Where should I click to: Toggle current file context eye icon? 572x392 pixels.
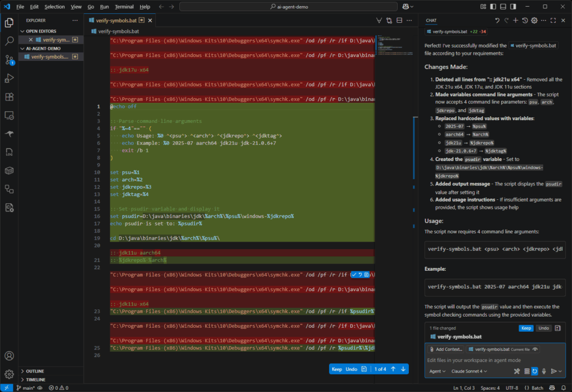pos(536,349)
